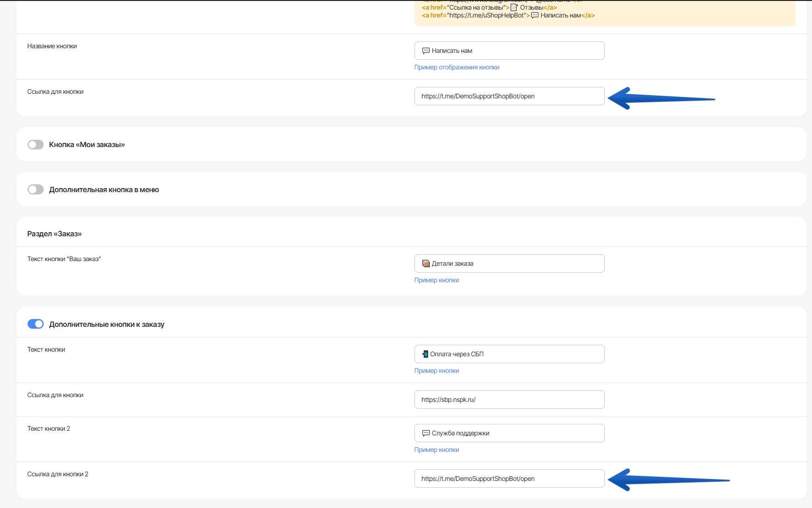Open the "Пример отображения кнопки" link
812x508 pixels.
(x=456, y=67)
